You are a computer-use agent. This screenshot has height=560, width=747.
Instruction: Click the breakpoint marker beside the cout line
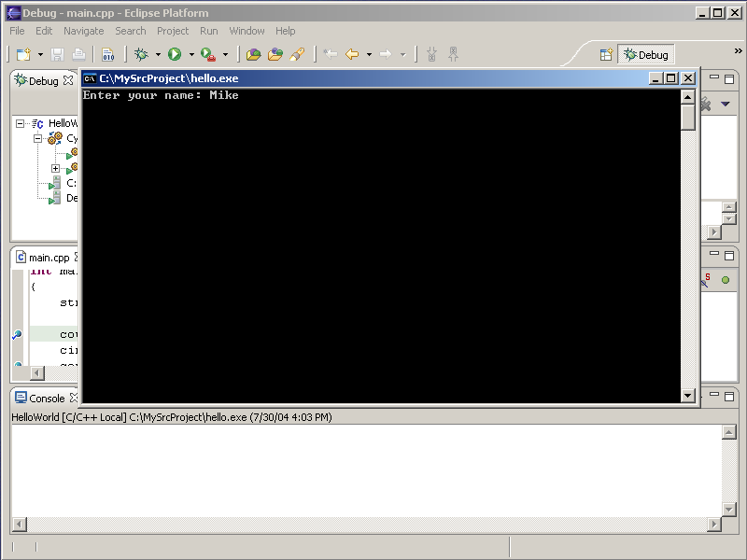[17, 334]
